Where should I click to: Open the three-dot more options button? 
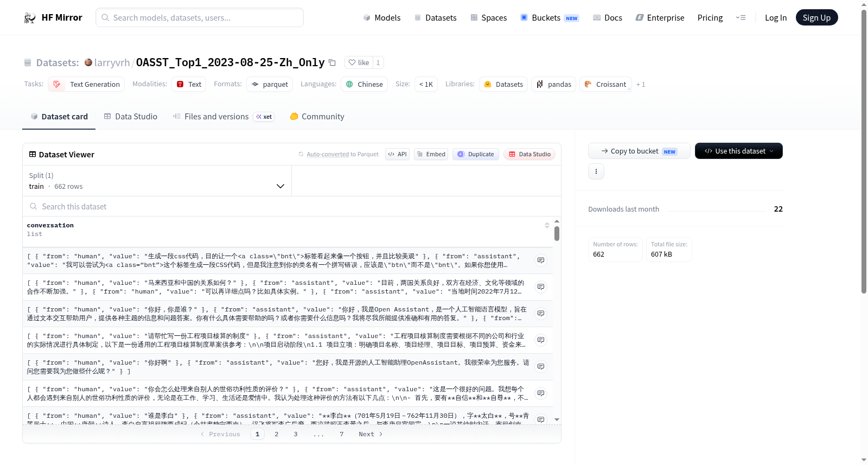coord(596,171)
